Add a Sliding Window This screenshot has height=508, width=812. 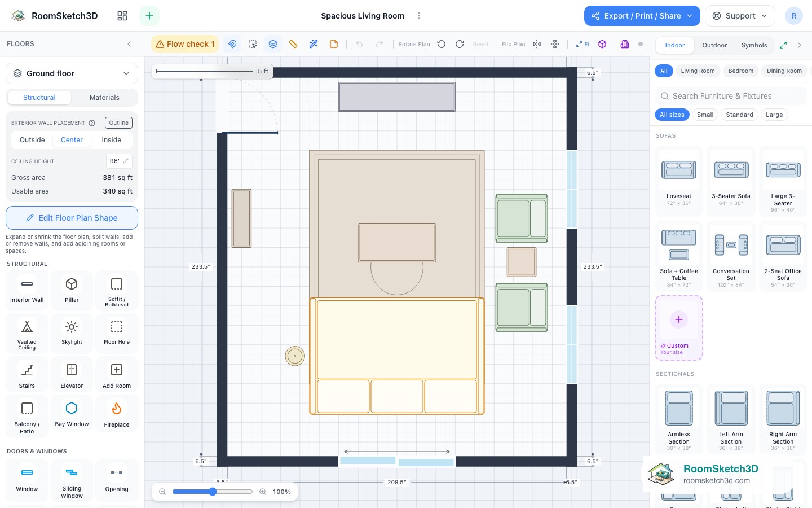pyautogui.click(x=72, y=481)
